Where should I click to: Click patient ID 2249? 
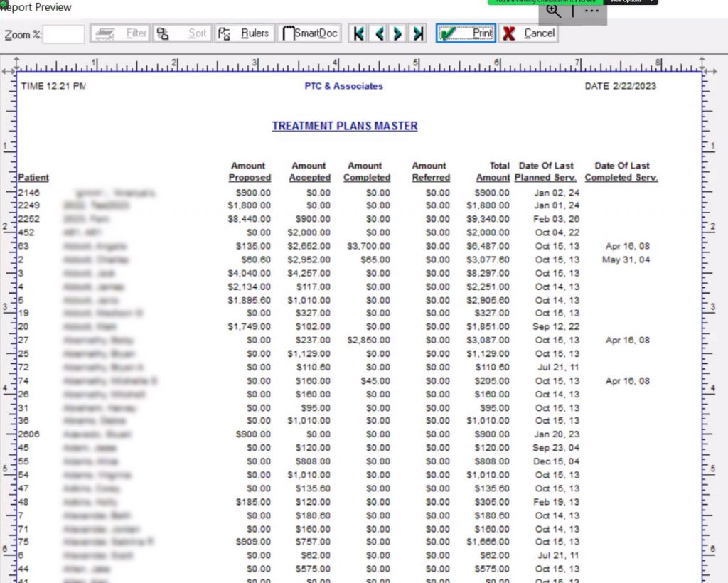tap(28, 205)
